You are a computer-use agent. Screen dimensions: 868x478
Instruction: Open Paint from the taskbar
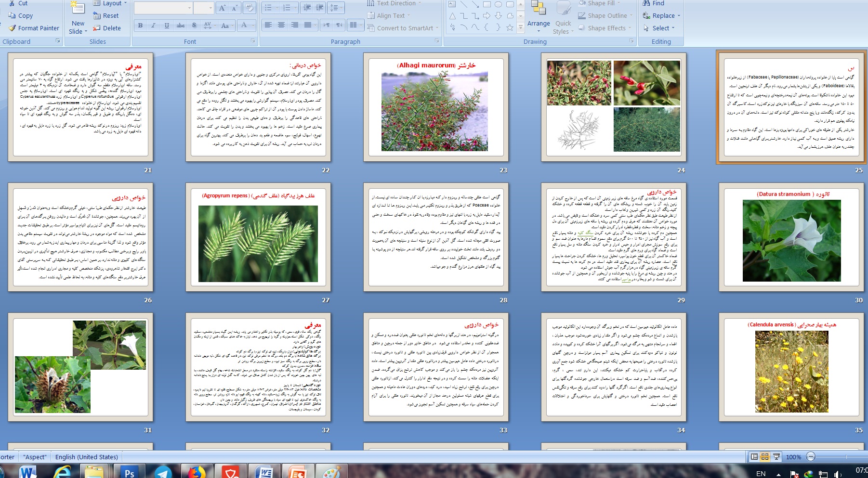point(331,472)
